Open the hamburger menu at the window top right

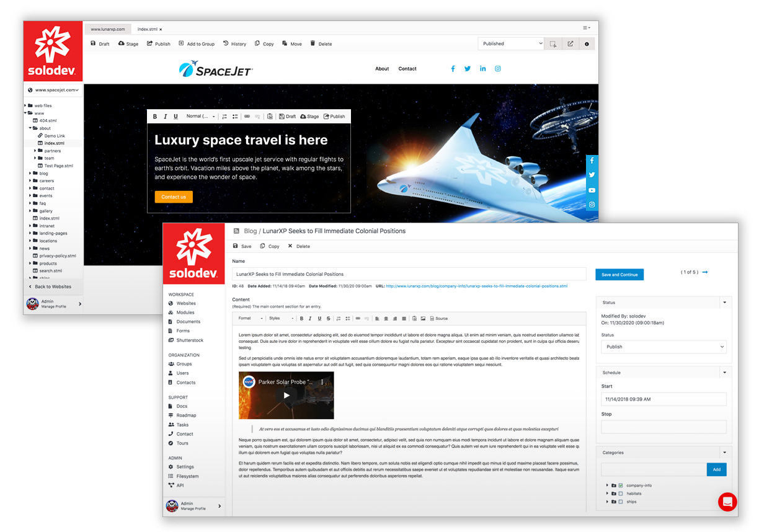[x=586, y=28]
